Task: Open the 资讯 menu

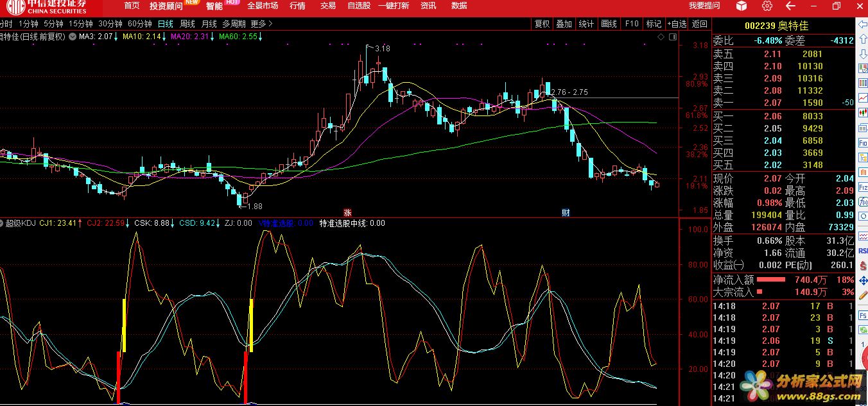Action: [428, 6]
